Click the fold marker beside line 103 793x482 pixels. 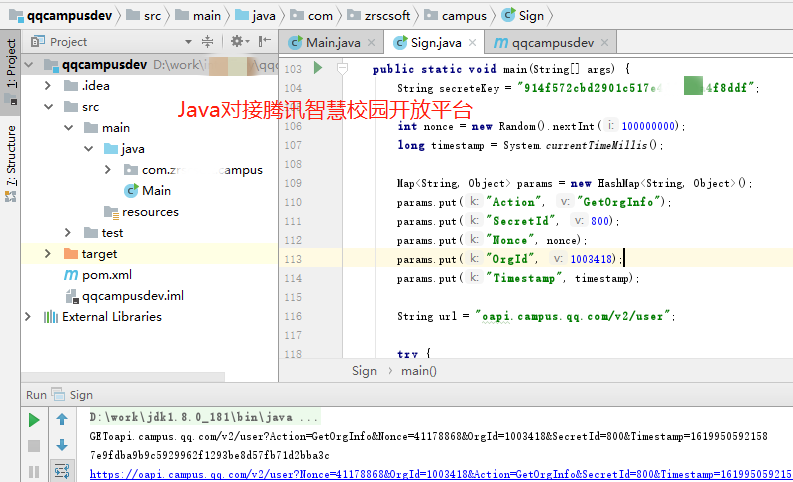(342, 68)
